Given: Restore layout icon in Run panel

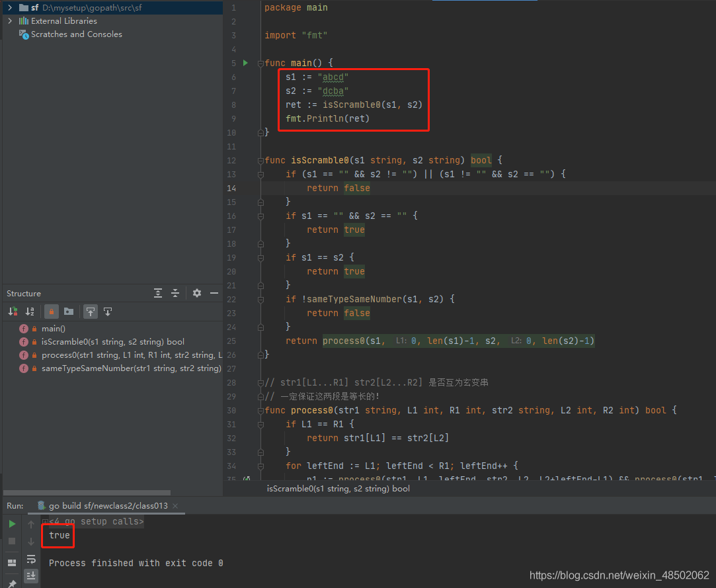Looking at the screenshot, I should pyautogui.click(x=13, y=562).
